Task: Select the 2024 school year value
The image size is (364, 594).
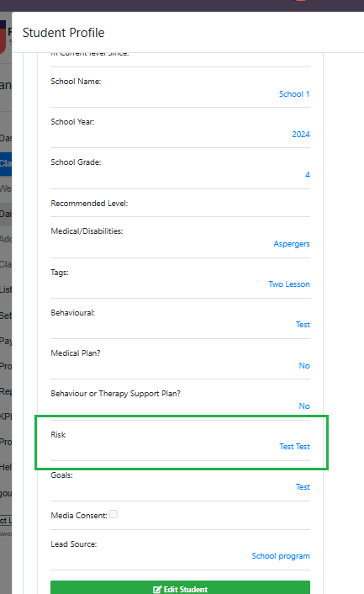Action: pyautogui.click(x=301, y=134)
